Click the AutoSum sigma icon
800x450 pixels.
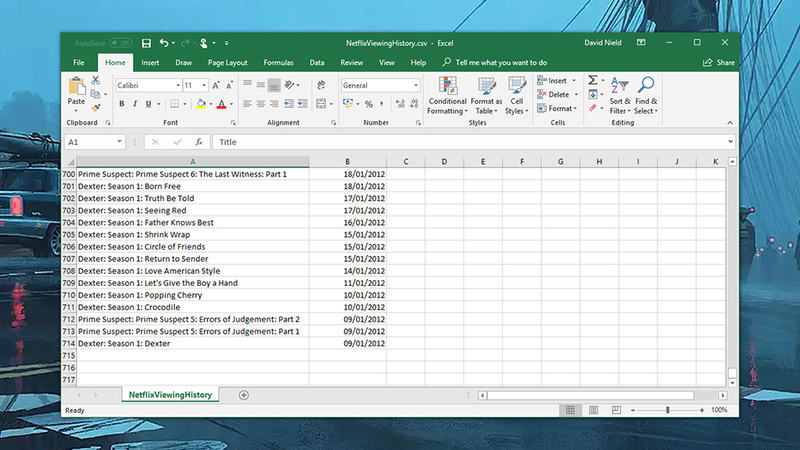(x=592, y=80)
